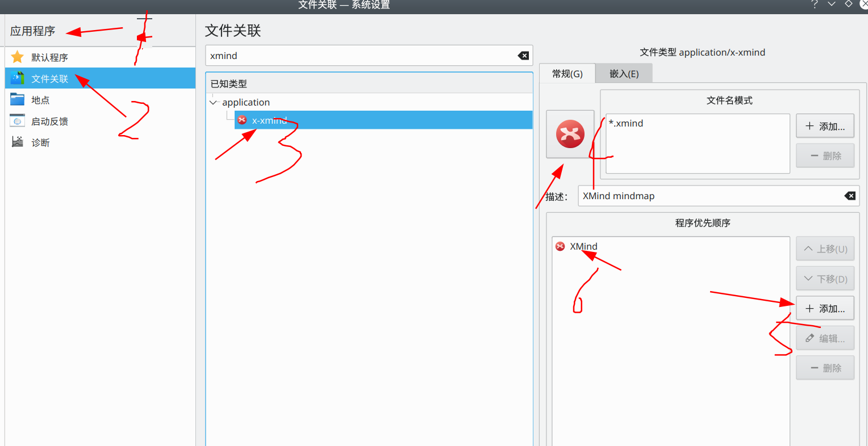Switch to the 嵌入(E) tab
This screenshot has width=868, height=446.
tap(624, 74)
